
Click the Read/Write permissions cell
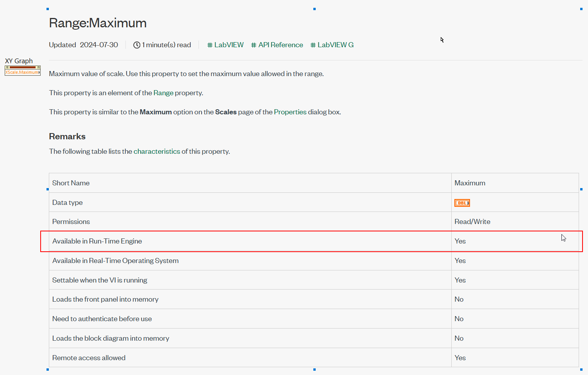515,222
